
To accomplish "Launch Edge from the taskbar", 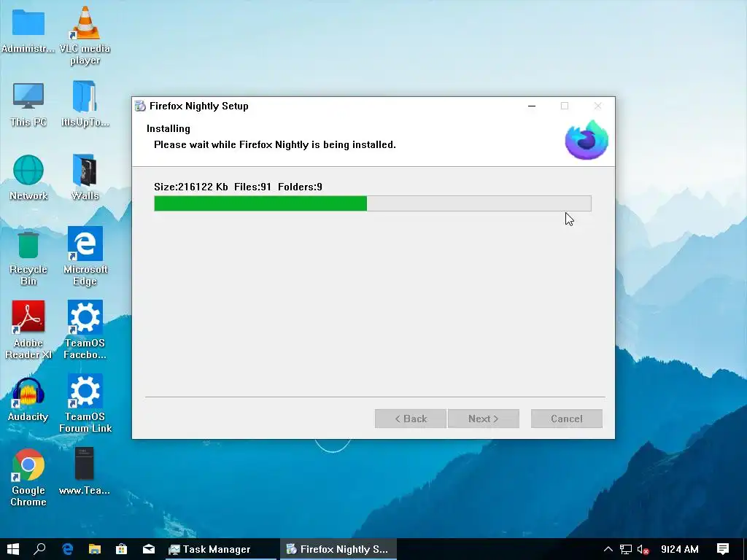I will click(x=67, y=549).
